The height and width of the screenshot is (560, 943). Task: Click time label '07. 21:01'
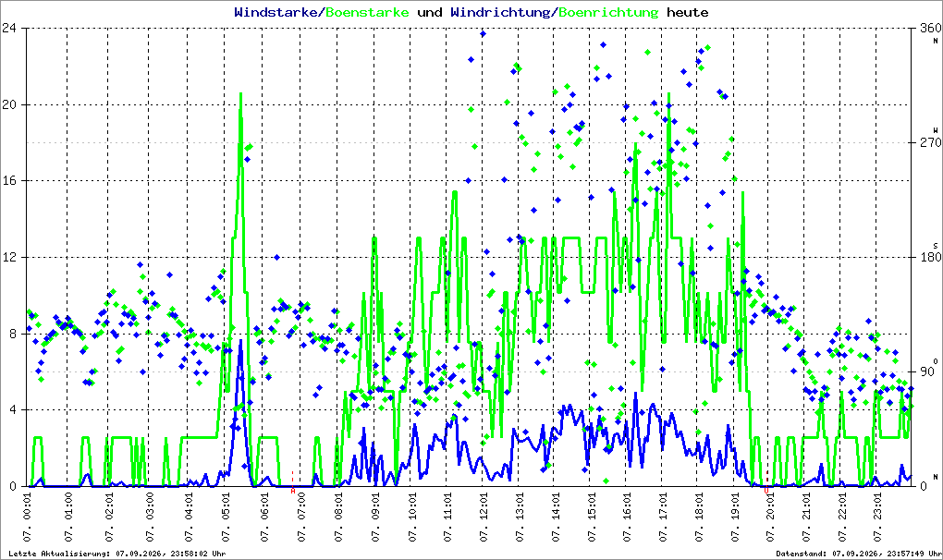(x=806, y=517)
